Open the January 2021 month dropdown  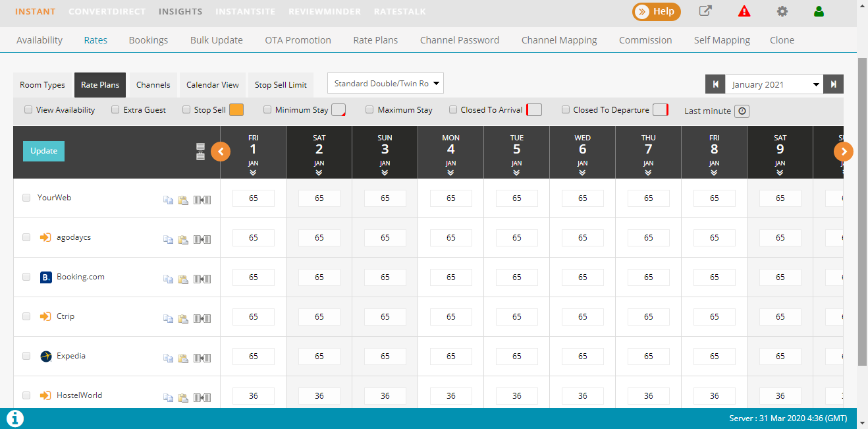(774, 84)
